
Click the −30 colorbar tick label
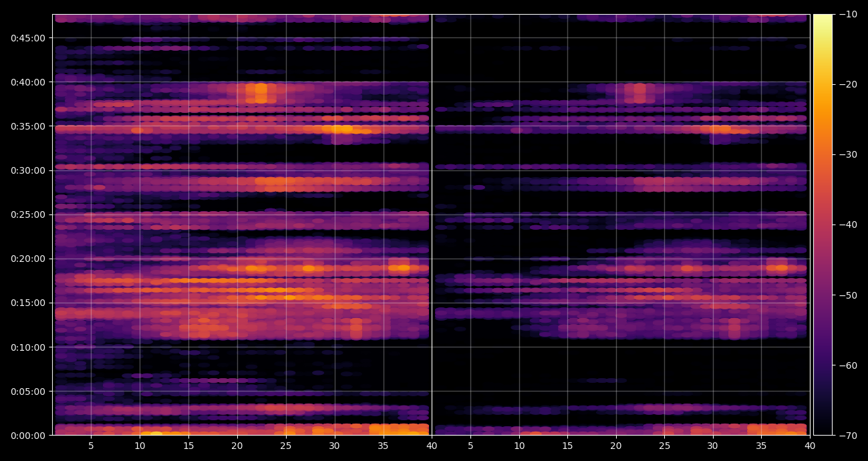[849, 154]
